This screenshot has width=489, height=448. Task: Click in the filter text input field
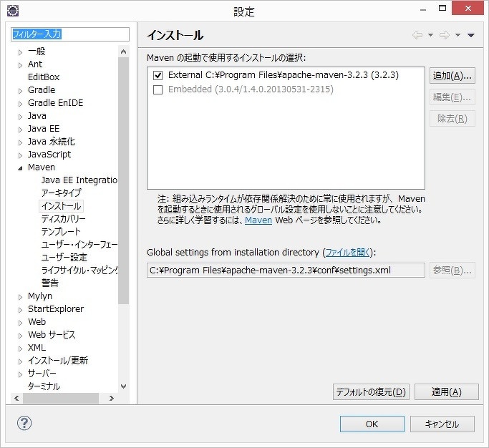click(69, 34)
